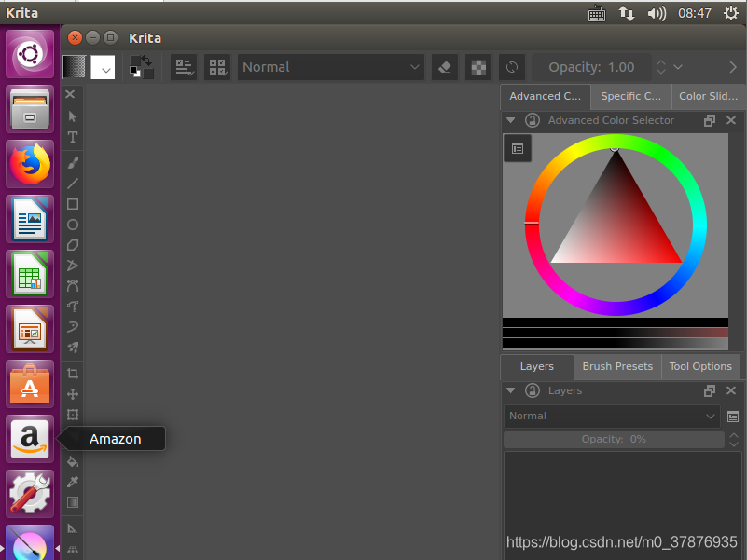The width and height of the screenshot is (747, 560).
Task: Select the Polygon tool
Action: click(73, 245)
